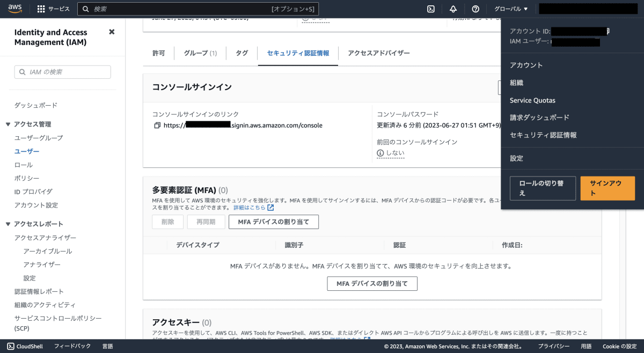Click プライバシー in footer
Image resolution: width=644 pixels, height=353 pixels.
[x=554, y=347]
